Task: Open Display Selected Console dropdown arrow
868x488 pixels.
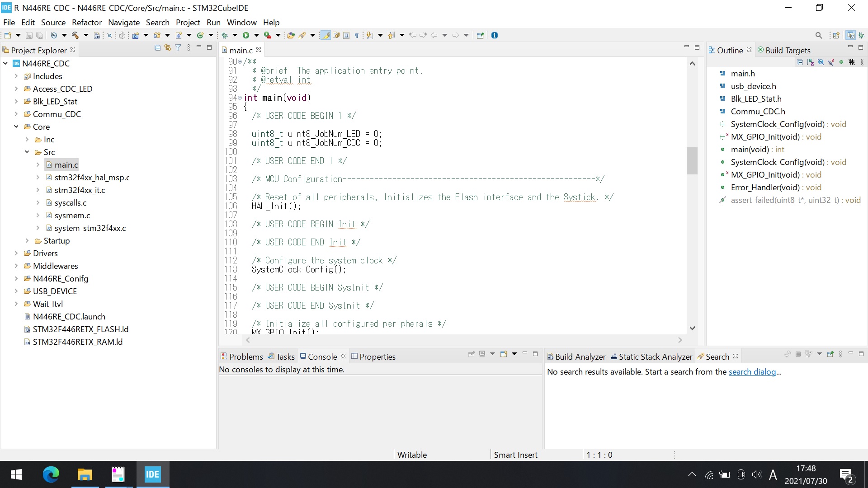Action: click(x=492, y=354)
